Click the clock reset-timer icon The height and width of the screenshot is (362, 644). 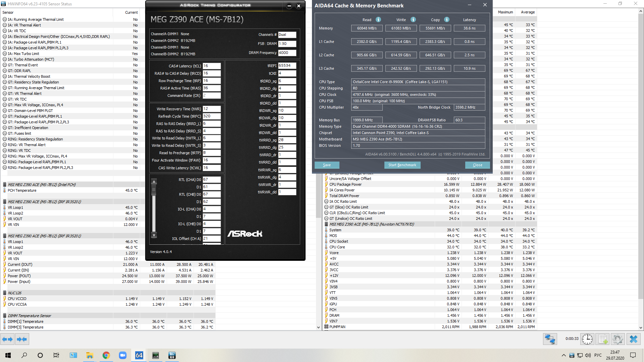pyautogui.click(x=587, y=339)
